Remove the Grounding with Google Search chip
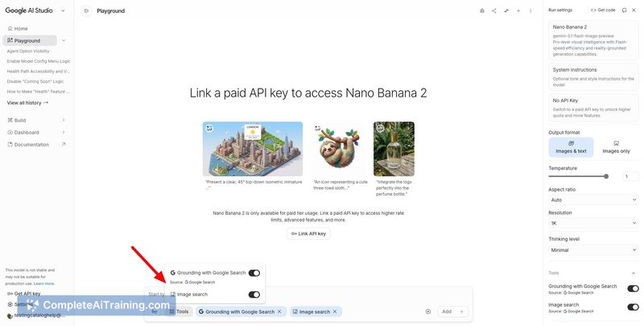This screenshot has height=326, width=644. [x=279, y=312]
